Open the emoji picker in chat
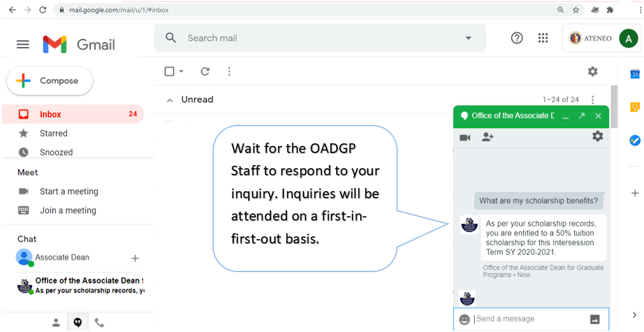Viewport: 644px width, 332px height. tap(464, 319)
